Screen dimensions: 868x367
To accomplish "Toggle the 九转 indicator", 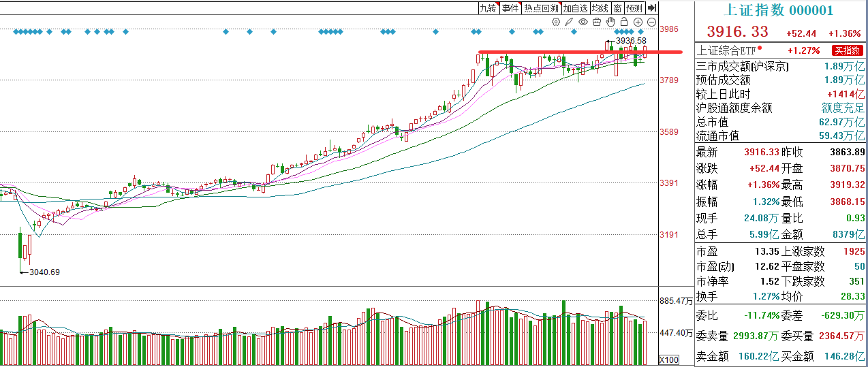I will point(489,8).
